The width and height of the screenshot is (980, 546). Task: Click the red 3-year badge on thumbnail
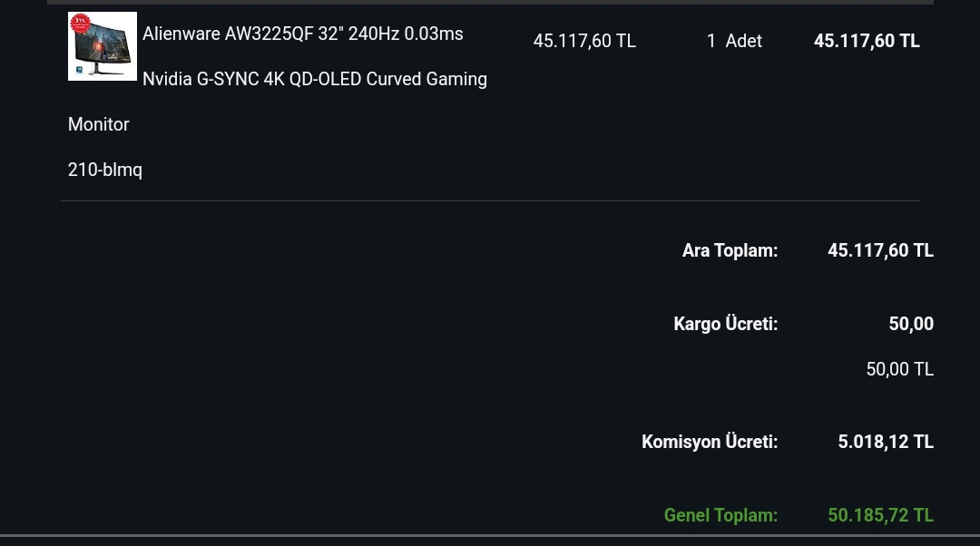[80, 23]
